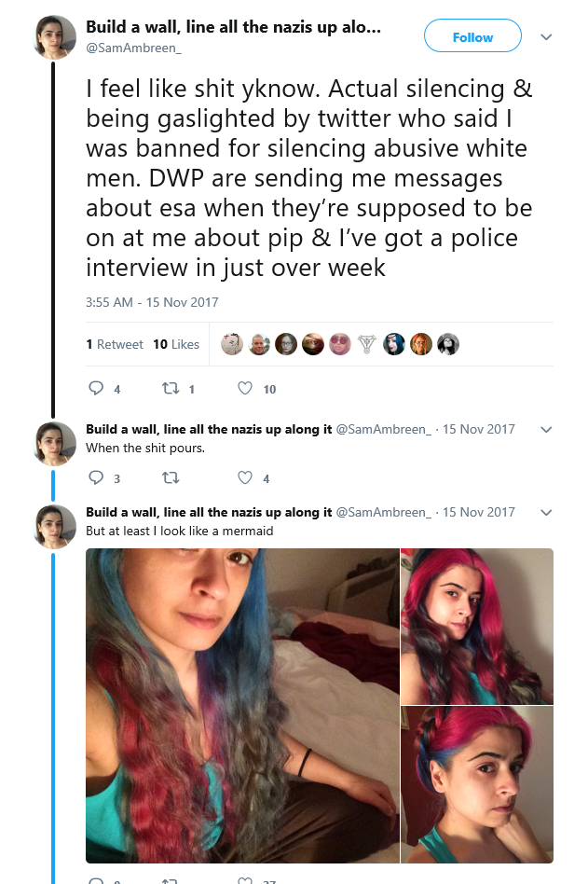Image resolution: width=588 pixels, height=884 pixels.
Task: Reply to the main tweet
Action: coord(96,389)
